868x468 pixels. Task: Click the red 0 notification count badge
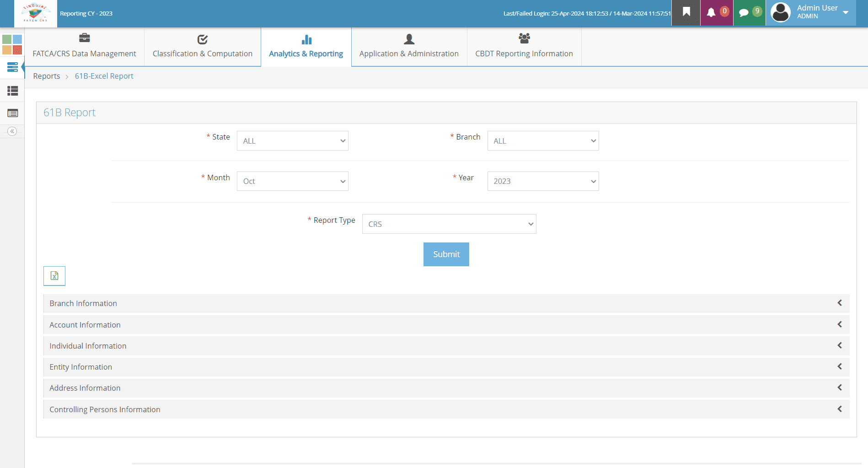[724, 11]
